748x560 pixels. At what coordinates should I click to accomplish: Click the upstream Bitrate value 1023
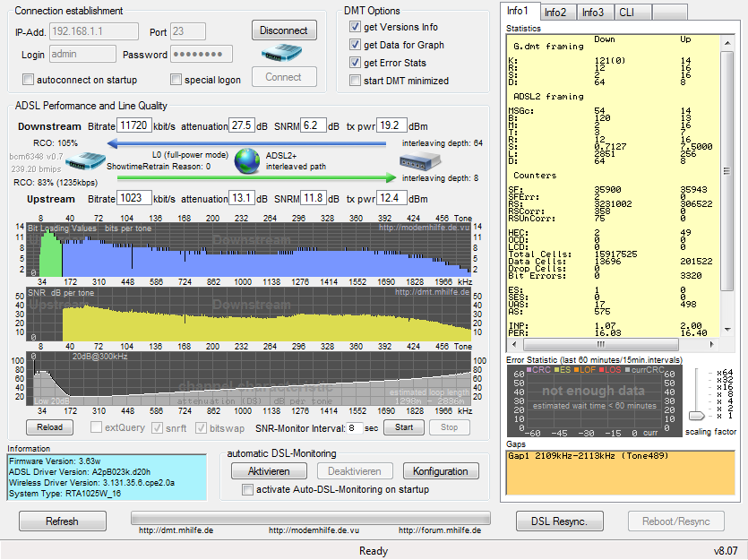[134, 198]
